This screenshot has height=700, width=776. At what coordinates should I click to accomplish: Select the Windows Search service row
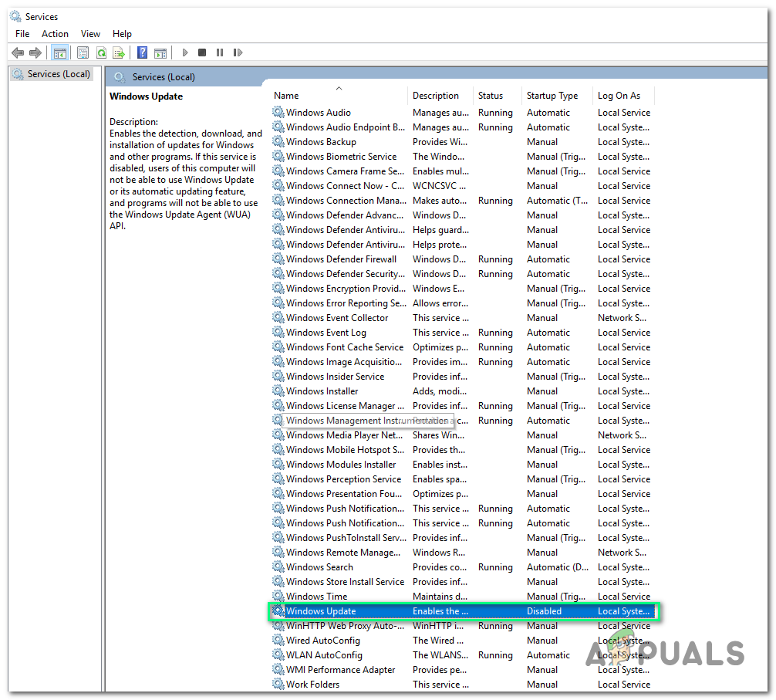coord(319,567)
